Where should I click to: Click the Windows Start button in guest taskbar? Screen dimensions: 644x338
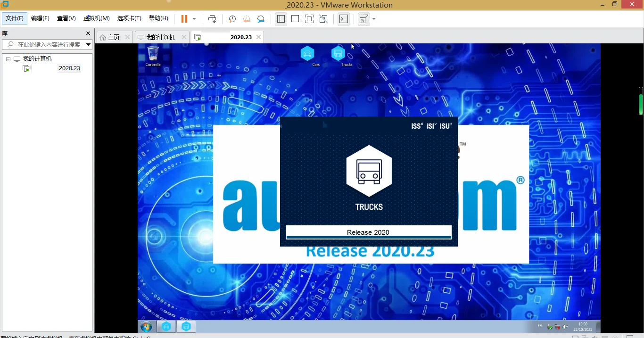point(146,326)
